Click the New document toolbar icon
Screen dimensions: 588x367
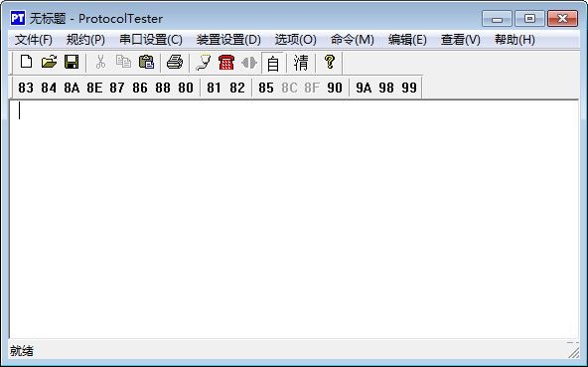click(26, 62)
